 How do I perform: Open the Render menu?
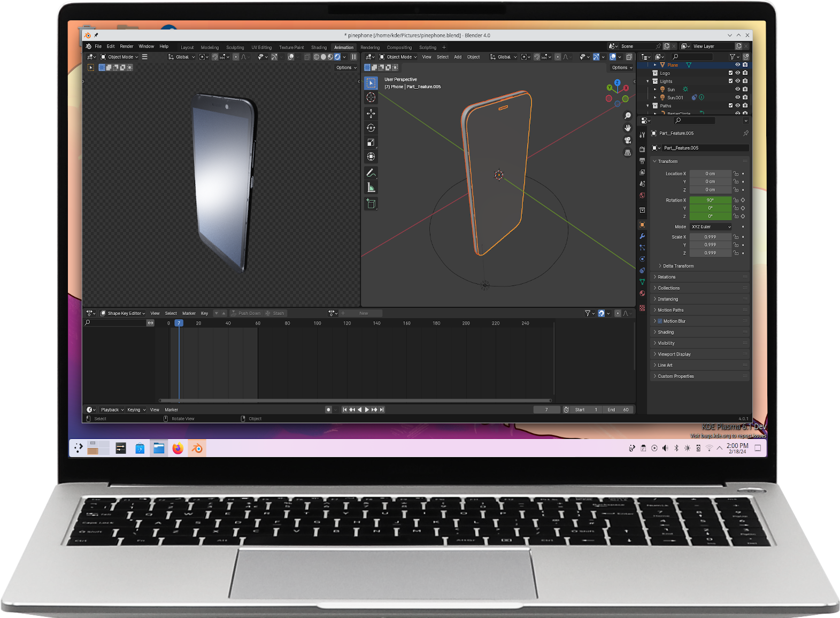(x=126, y=47)
